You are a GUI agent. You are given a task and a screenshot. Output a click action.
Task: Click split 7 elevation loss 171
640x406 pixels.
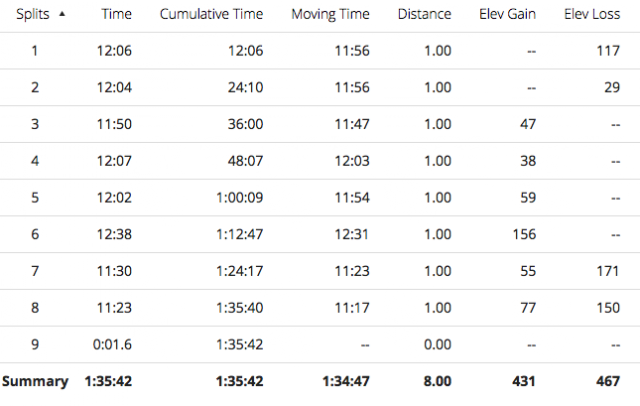[608, 271]
